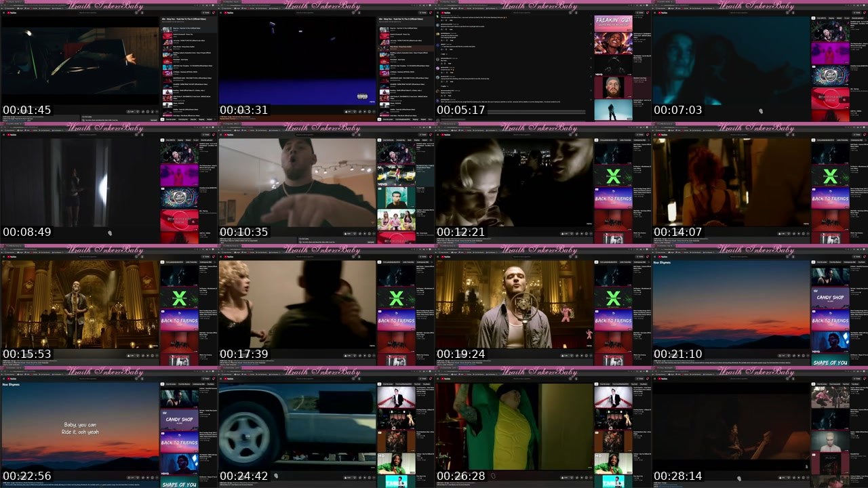The width and height of the screenshot is (868, 488).
Task: Open the BACK TO FRIENDS thumbnail in 00:19:24 frame
Action: (613, 321)
